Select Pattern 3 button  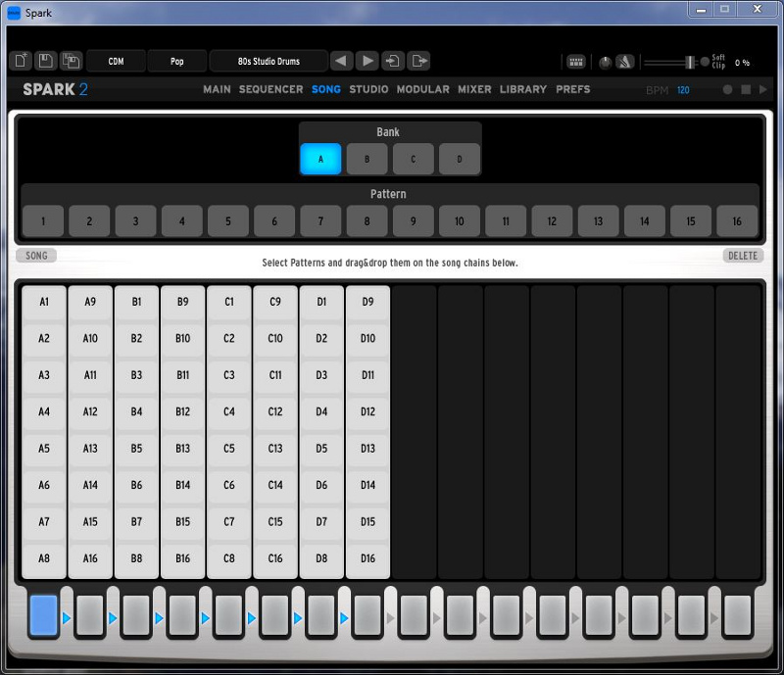pyautogui.click(x=135, y=221)
